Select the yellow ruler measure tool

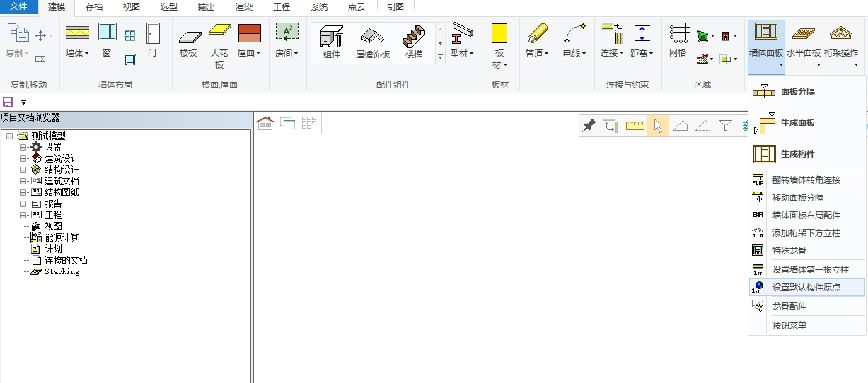coord(635,126)
